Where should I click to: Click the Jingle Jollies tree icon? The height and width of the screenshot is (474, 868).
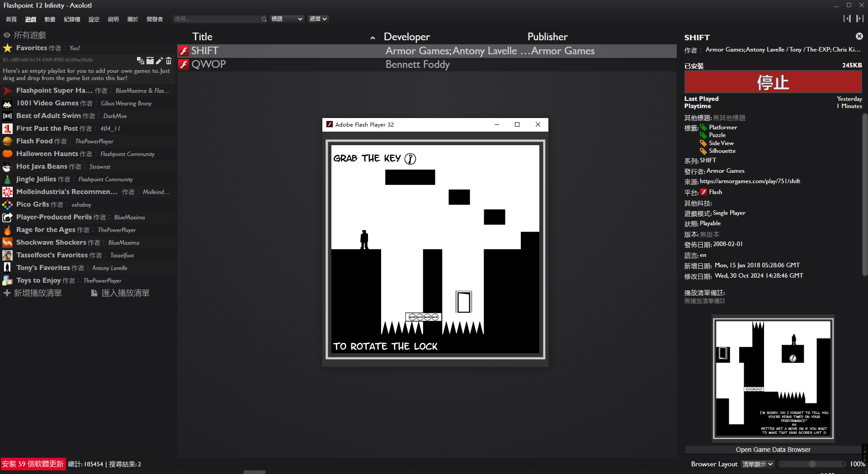tap(8, 179)
